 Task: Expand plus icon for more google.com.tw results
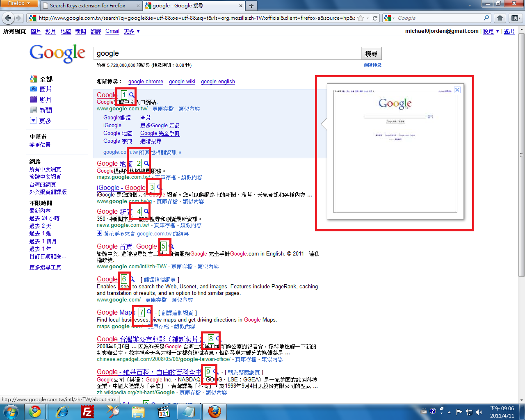[99, 233]
